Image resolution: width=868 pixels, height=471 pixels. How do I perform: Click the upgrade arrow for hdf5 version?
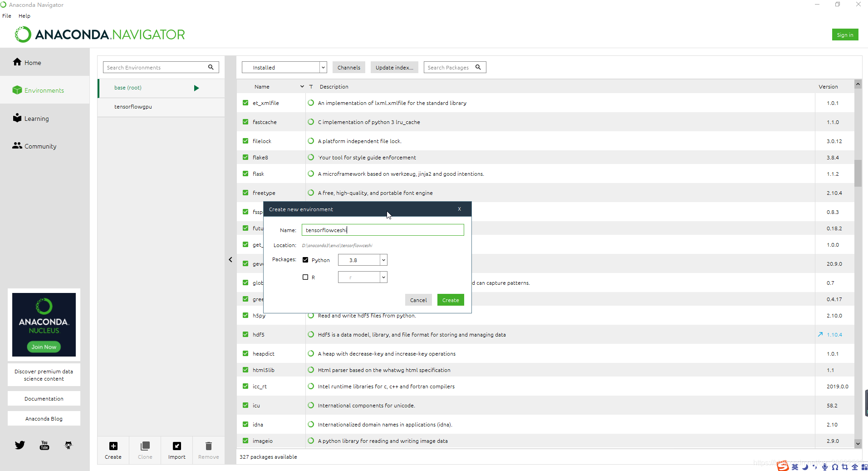pos(820,335)
